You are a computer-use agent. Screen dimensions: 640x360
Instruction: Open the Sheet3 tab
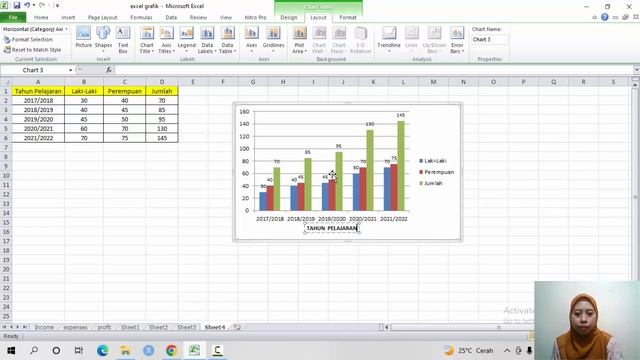coord(187,327)
